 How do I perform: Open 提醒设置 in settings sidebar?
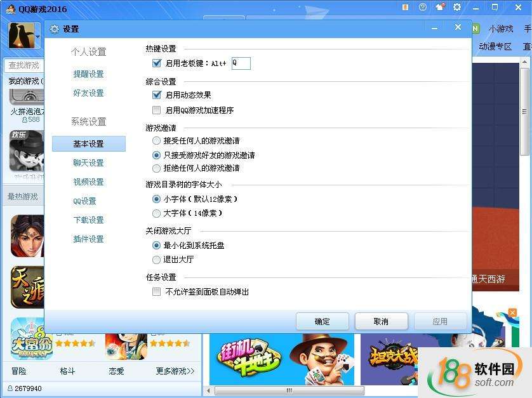pyautogui.click(x=88, y=74)
